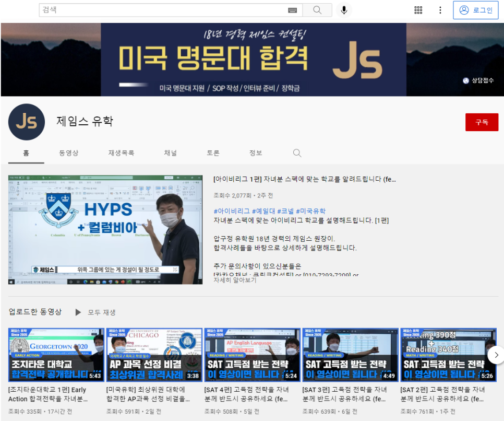Click the channel search magnifier icon
The image size is (504, 421).
(297, 153)
